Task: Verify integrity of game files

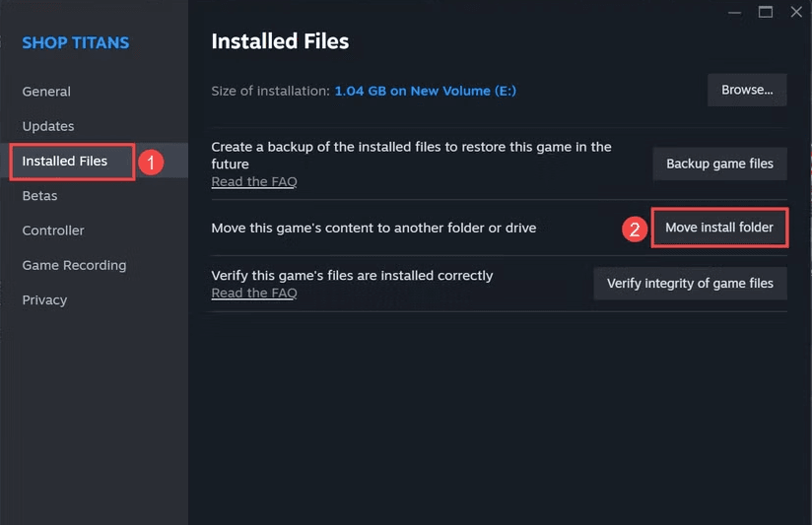Action: click(690, 284)
